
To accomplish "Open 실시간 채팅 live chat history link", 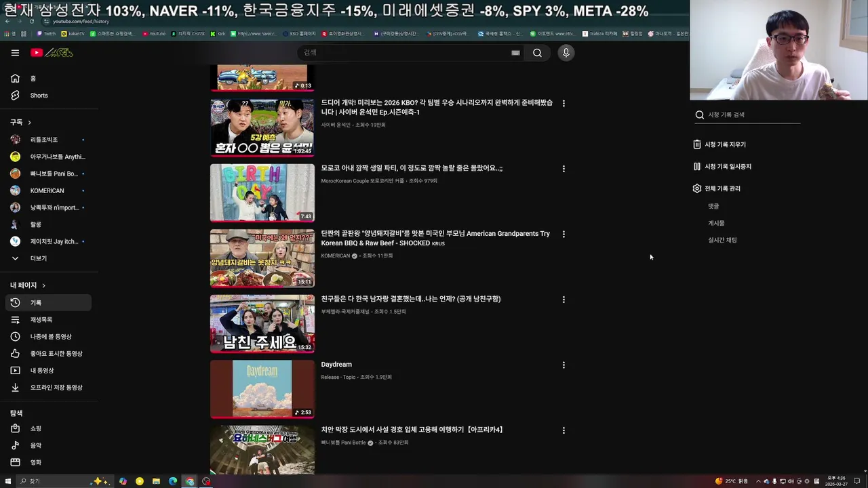I will [x=722, y=240].
